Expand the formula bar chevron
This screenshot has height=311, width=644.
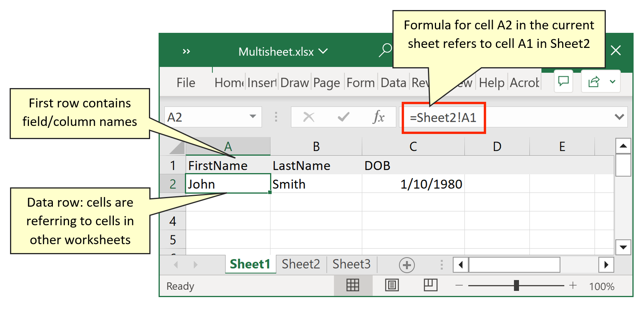pos(619,117)
